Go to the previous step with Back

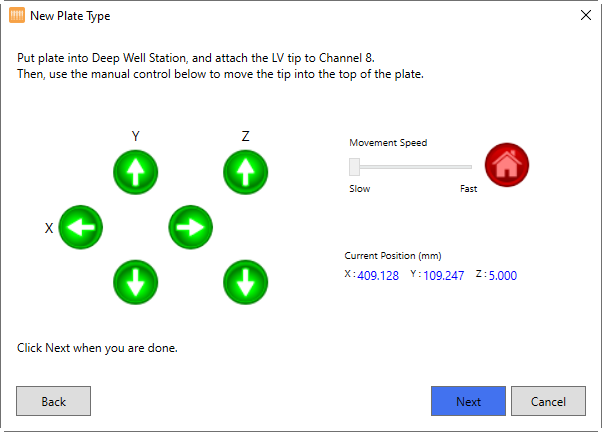pyautogui.click(x=54, y=401)
